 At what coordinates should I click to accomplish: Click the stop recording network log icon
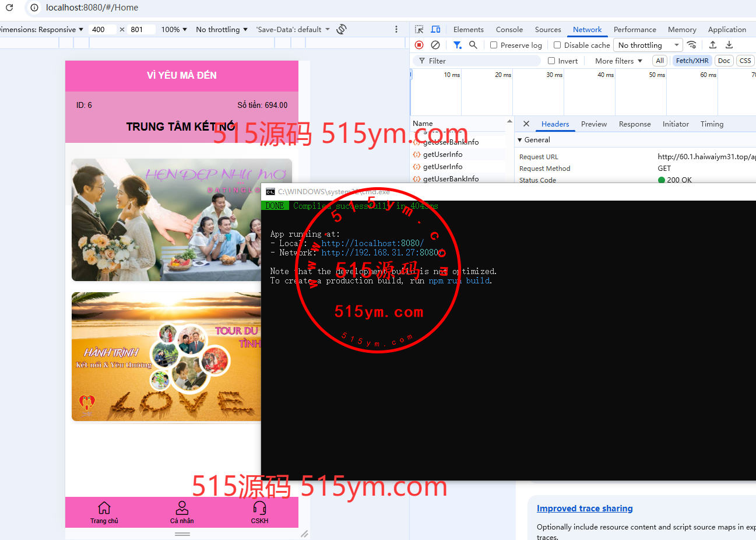point(419,45)
